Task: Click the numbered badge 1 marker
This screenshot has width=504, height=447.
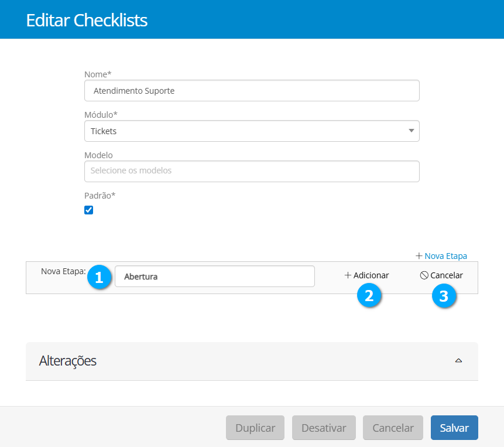Action: pyautogui.click(x=99, y=277)
